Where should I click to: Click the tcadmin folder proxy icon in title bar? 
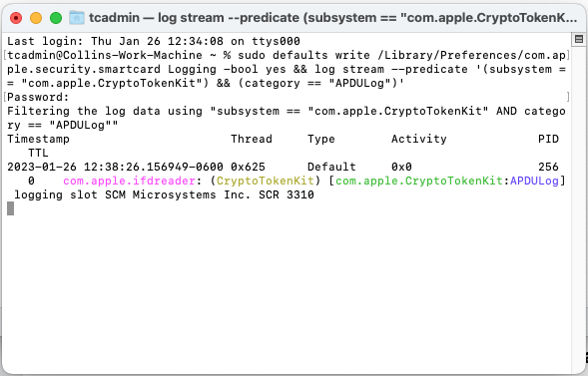[x=77, y=18]
